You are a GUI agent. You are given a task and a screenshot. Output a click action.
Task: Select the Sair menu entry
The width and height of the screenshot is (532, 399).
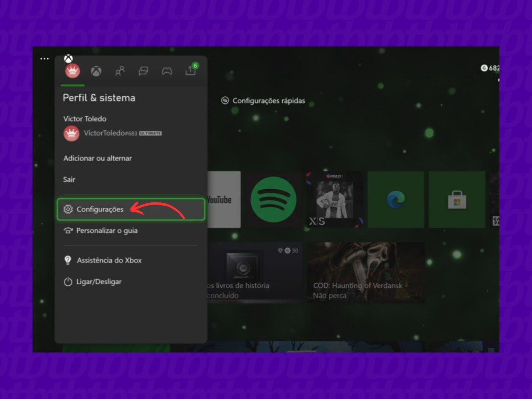(69, 179)
